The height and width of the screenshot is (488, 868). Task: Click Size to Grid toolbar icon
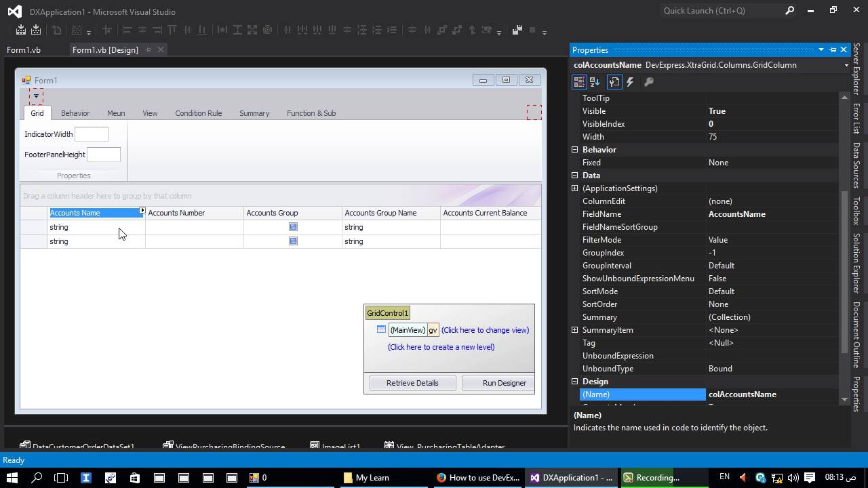click(x=267, y=30)
